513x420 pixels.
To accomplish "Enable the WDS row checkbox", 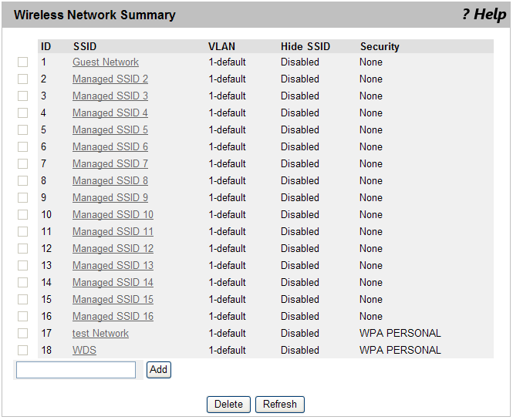I will point(23,351).
